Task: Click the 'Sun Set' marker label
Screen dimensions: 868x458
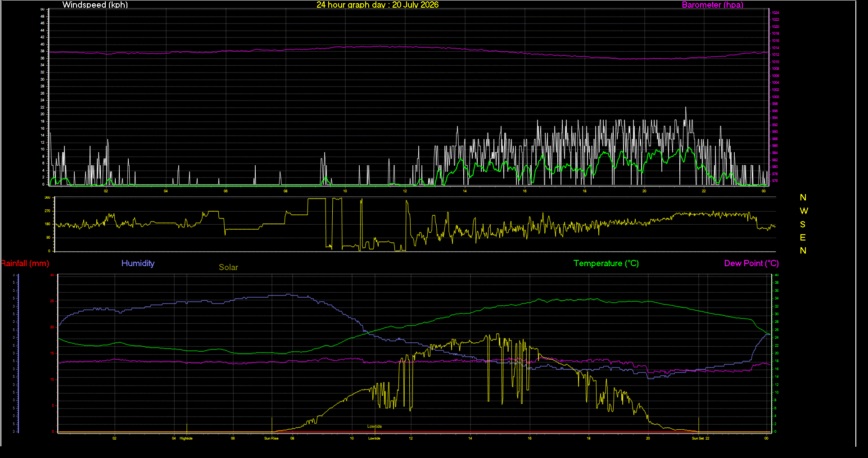Action: tap(698, 438)
